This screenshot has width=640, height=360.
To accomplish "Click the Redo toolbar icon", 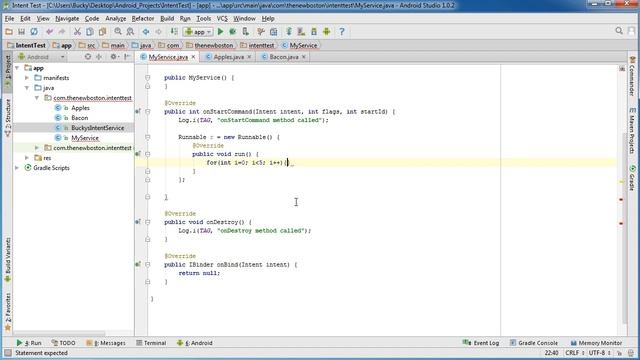I will coord(62,32).
